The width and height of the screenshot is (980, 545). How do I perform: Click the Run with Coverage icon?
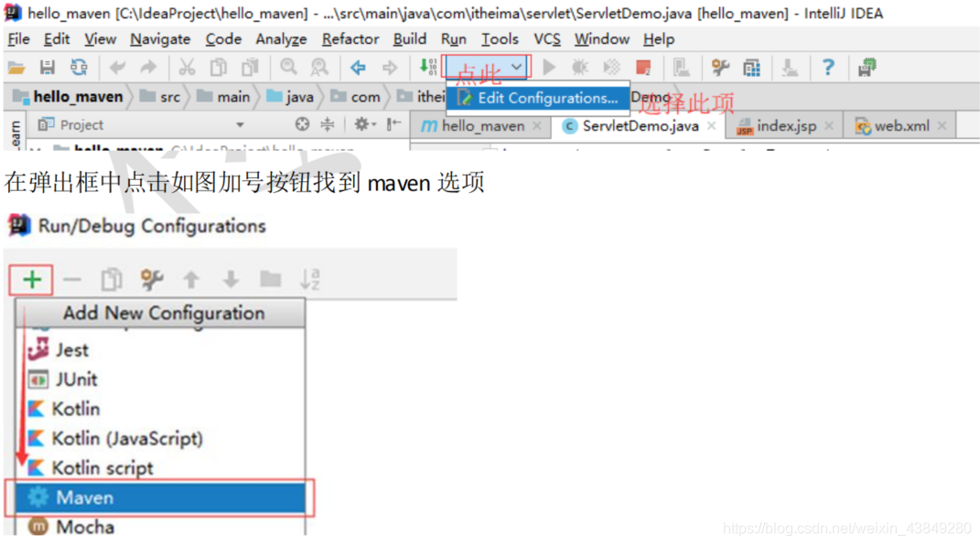tap(611, 68)
